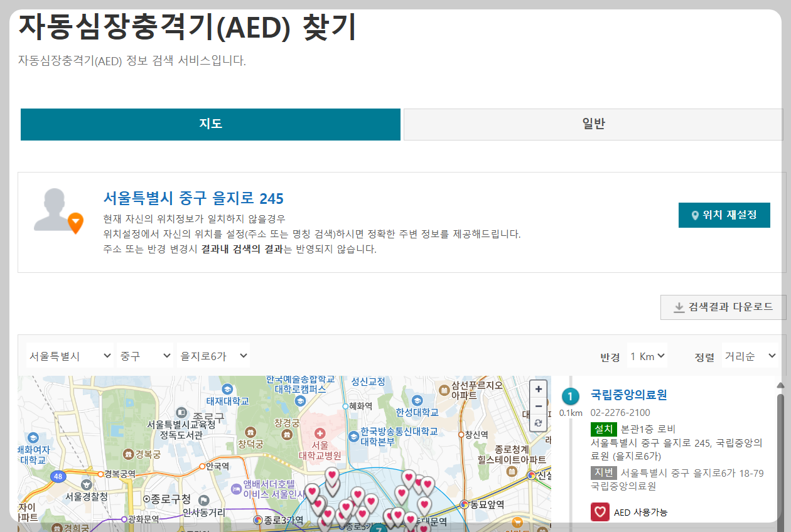Click the 0.1km distance label
The width and height of the screenshot is (791, 532).
(571, 413)
